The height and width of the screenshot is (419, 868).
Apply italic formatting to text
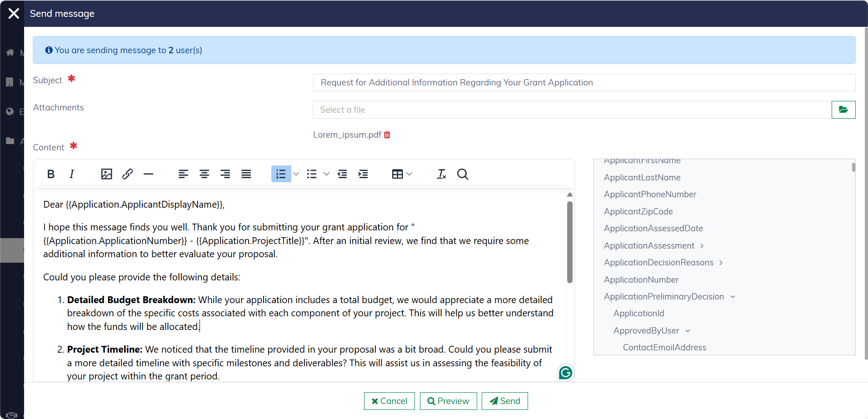(x=72, y=174)
